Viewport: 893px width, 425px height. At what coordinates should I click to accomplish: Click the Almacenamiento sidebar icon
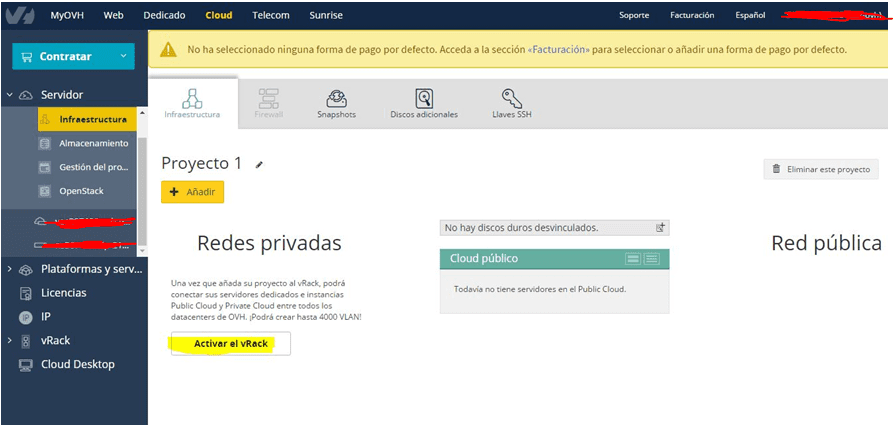tap(45, 144)
